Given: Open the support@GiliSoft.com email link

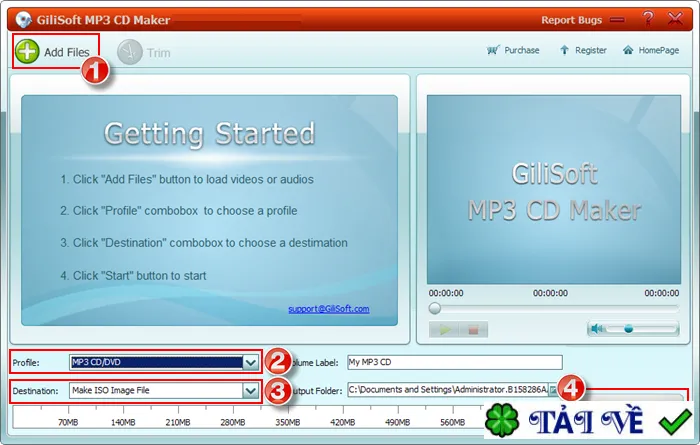Looking at the screenshot, I should (329, 308).
